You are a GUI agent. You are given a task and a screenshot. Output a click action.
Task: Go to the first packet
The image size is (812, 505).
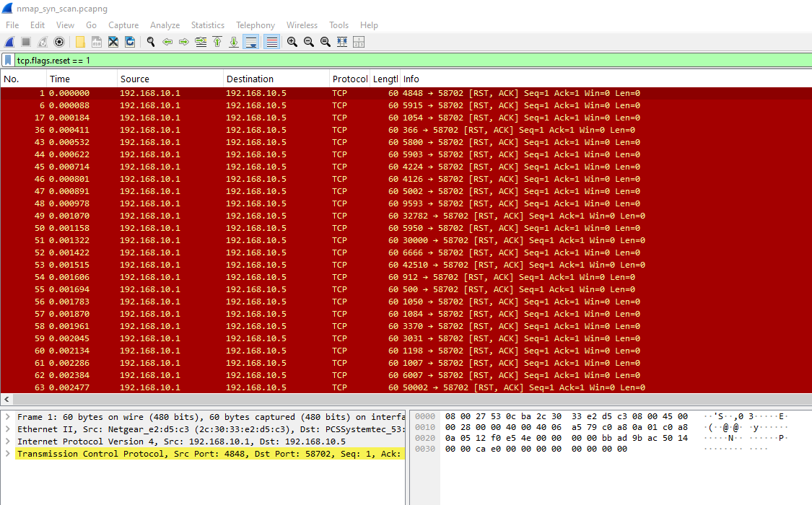click(217, 41)
